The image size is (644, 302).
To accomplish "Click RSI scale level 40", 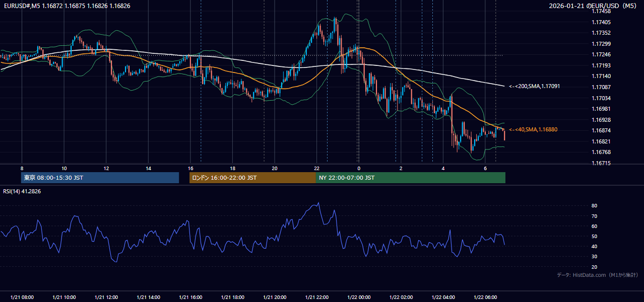I will (x=595, y=246).
